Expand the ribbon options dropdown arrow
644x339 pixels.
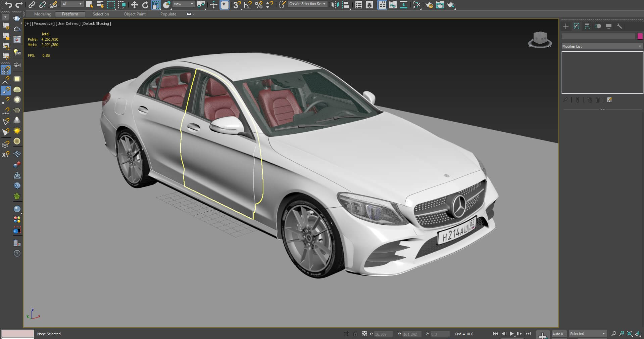[194, 14]
